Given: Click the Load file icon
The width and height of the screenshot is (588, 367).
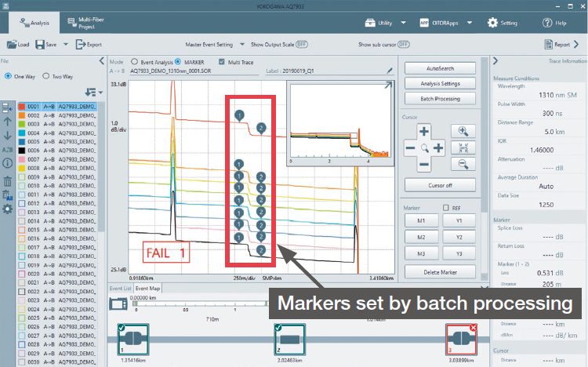Looking at the screenshot, I should tap(17, 45).
